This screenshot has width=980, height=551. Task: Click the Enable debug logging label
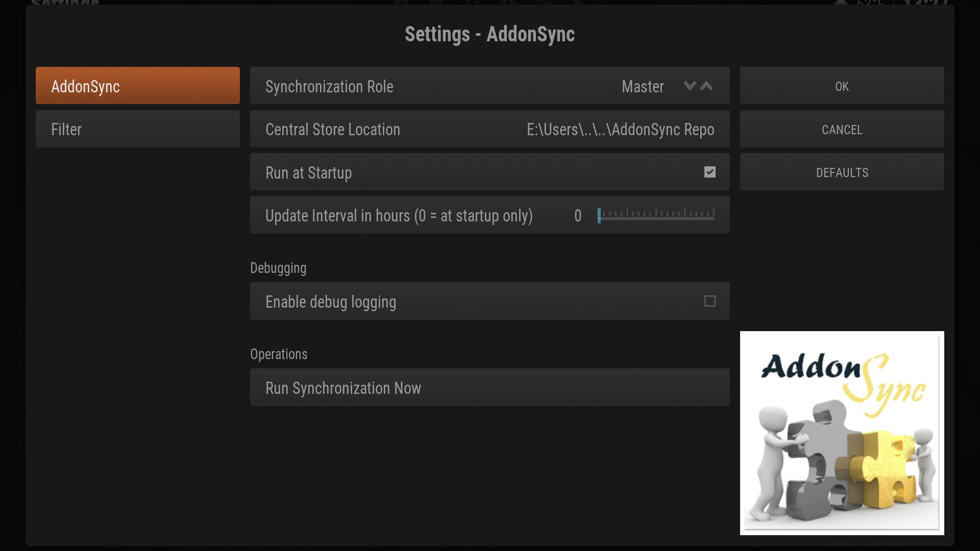tap(331, 302)
